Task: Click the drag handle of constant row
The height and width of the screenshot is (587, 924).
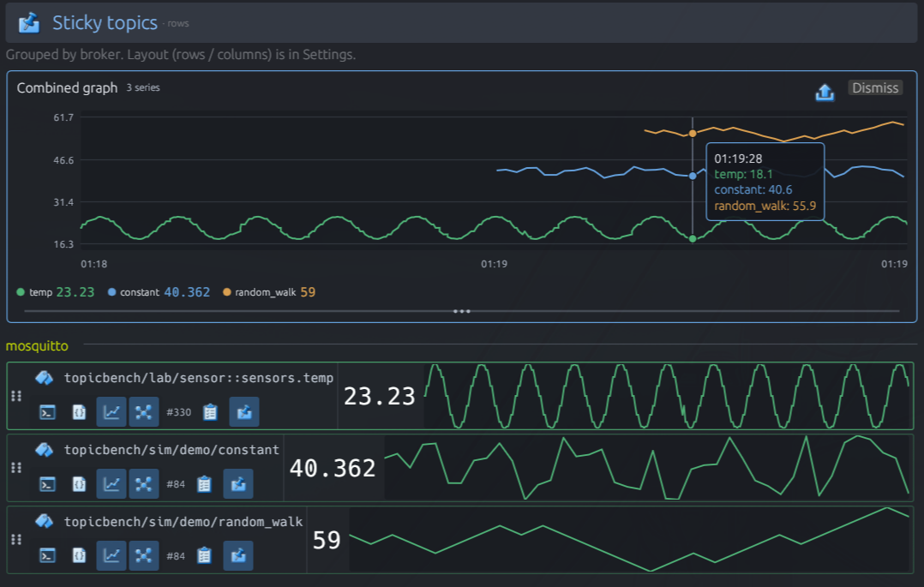Action: click(16, 468)
